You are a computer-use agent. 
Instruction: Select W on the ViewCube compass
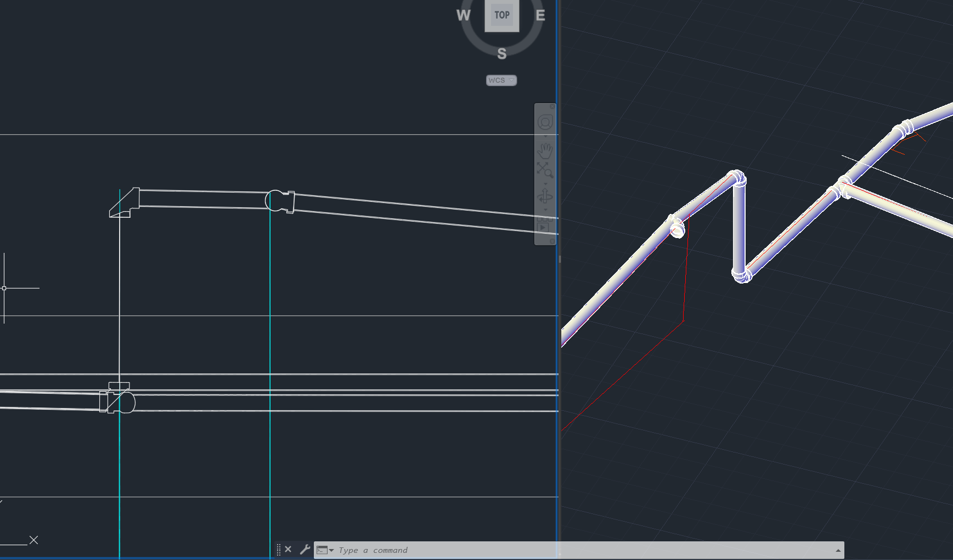coord(463,16)
